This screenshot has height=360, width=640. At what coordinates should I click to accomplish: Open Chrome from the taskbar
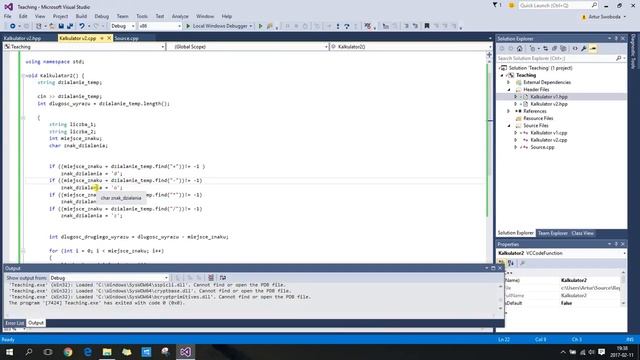coord(68,352)
